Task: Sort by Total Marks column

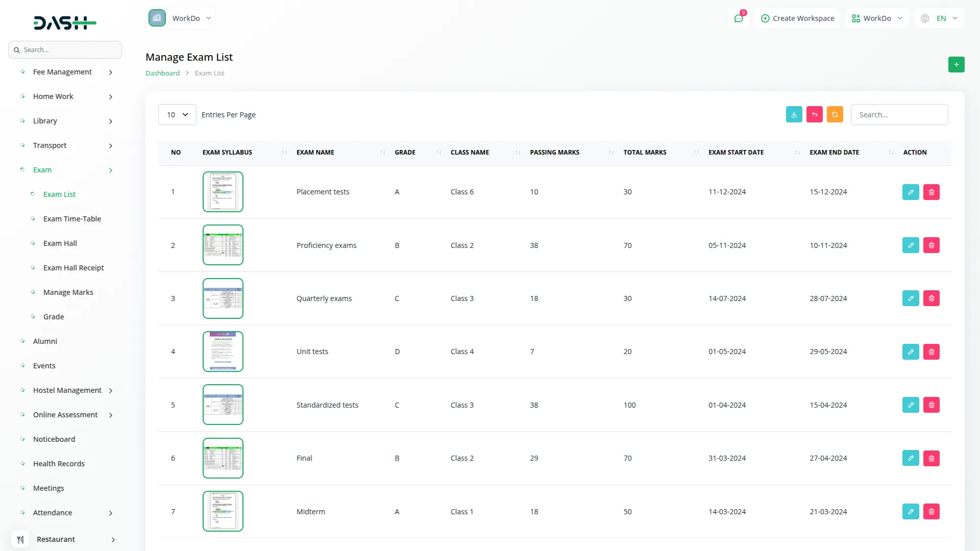Action: click(x=696, y=153)
